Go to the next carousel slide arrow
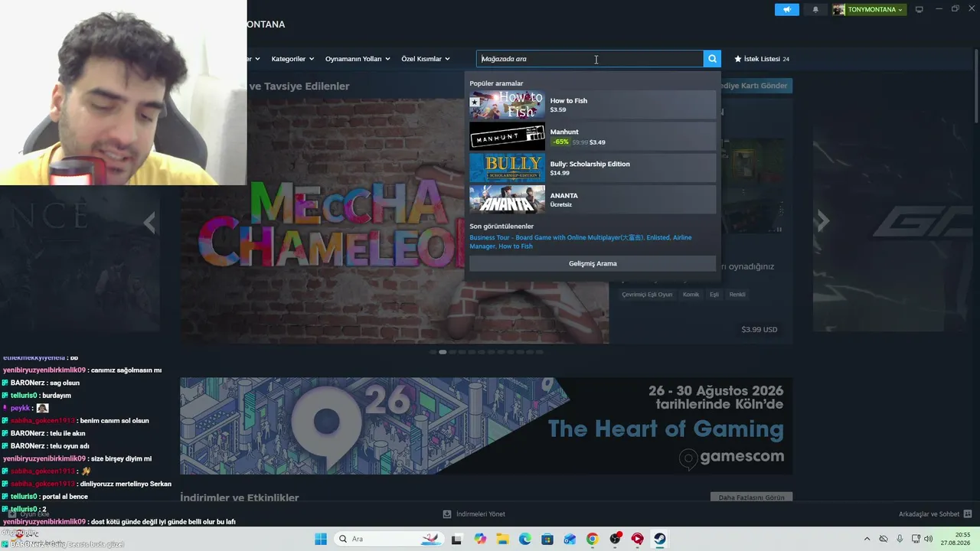 [823, 221]
